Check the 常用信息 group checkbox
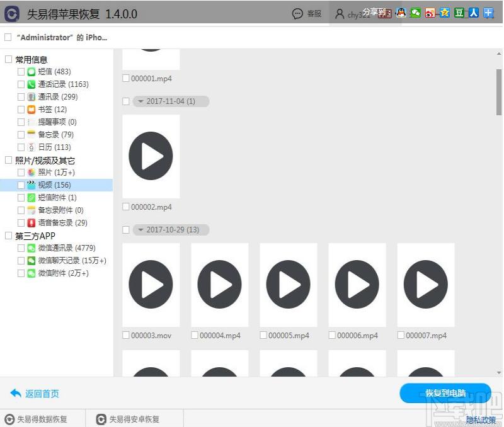 pos(9,59)
